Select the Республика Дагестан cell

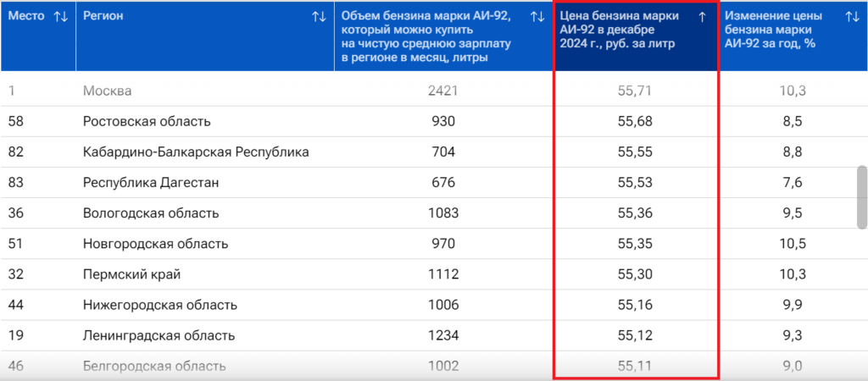[151, 183]
